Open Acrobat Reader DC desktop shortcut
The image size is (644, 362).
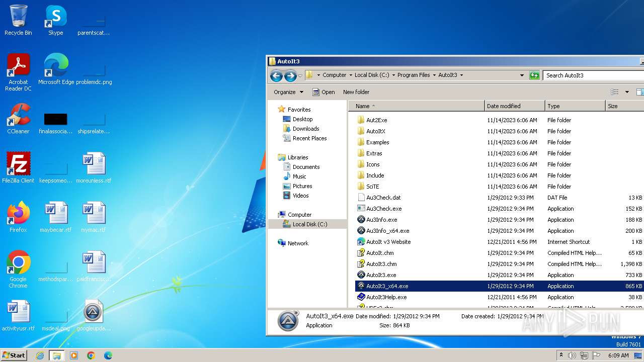point(18,72)
